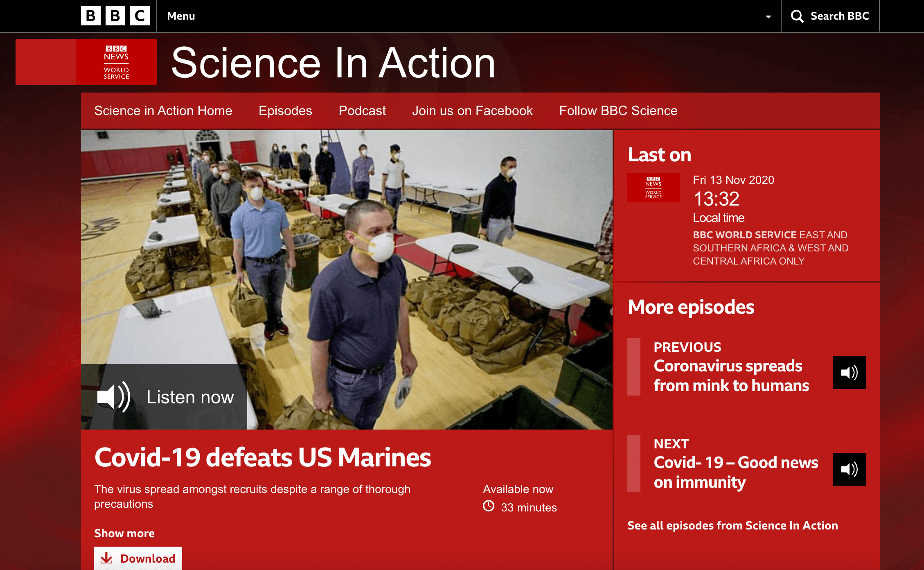The width and height of the screenshot is (924, 570).
Task: Open previous episode Coronavirus spreads from mink
Action: click(x=731, y=375)
